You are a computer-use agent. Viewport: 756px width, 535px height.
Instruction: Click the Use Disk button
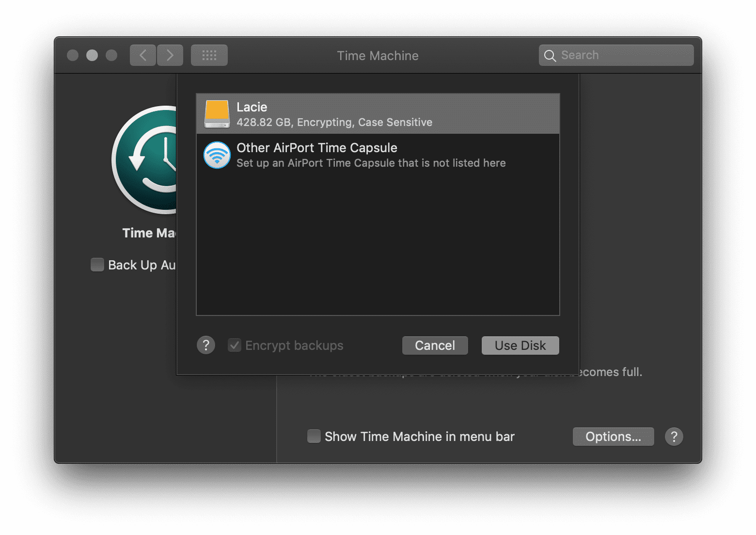[x=520, y=345]
